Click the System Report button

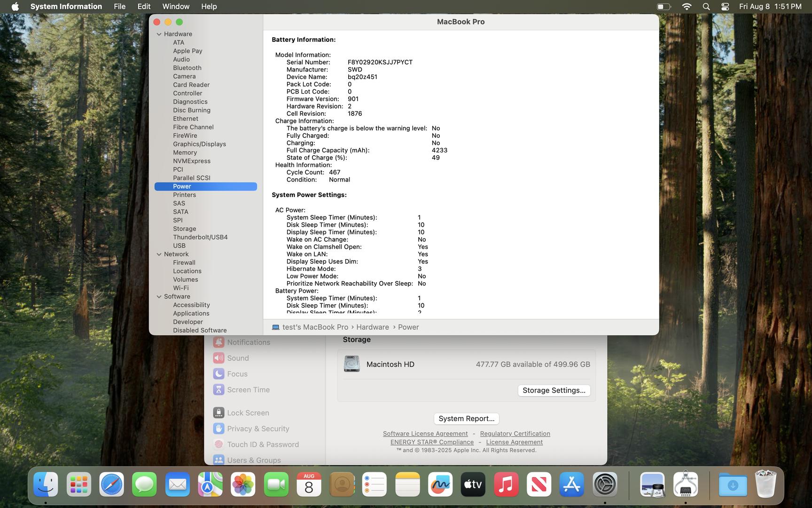click(x=466, y=419)
